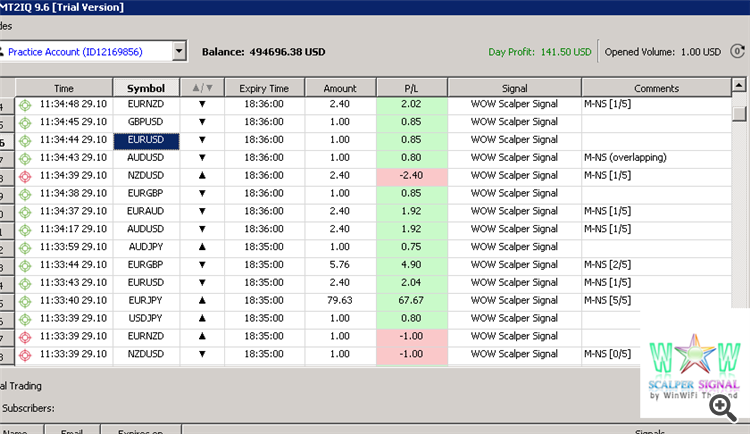Click the green win icon of the GBPUSD trade

click(x=25, y=122)
